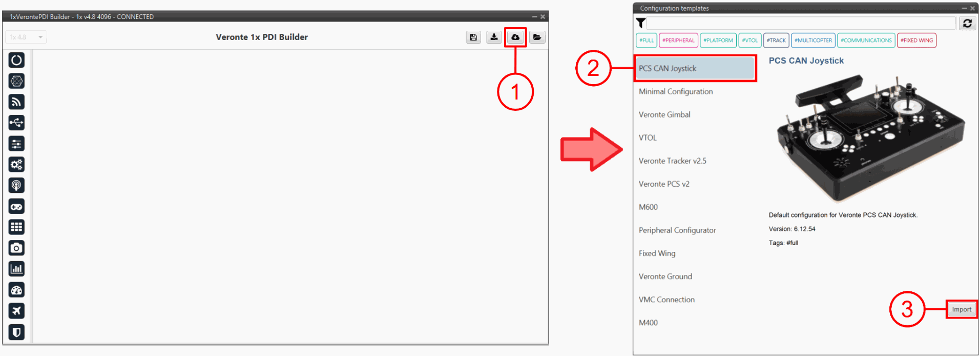Open the gamepad icon in sidebar

[x=16, y=206]
